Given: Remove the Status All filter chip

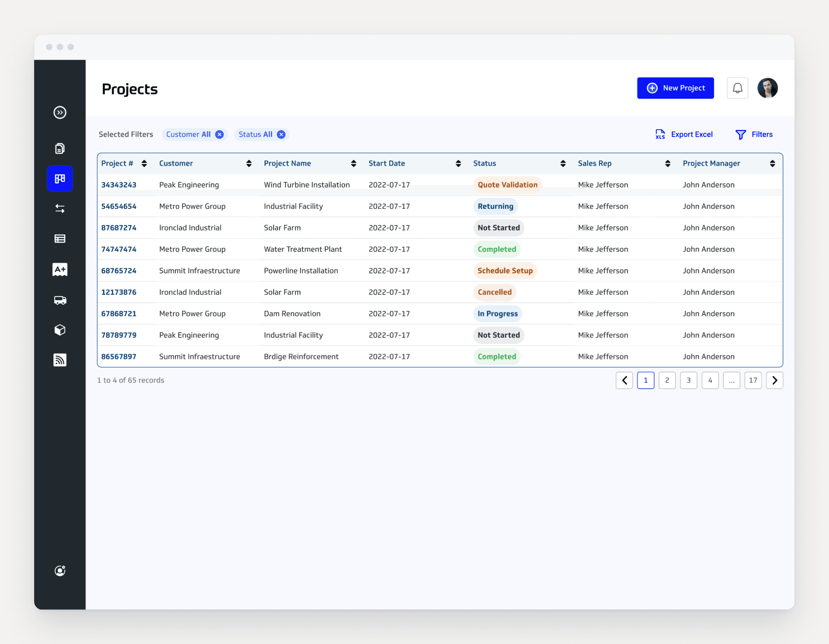Looking at the screenshot, I should click(x=281, y=134).
